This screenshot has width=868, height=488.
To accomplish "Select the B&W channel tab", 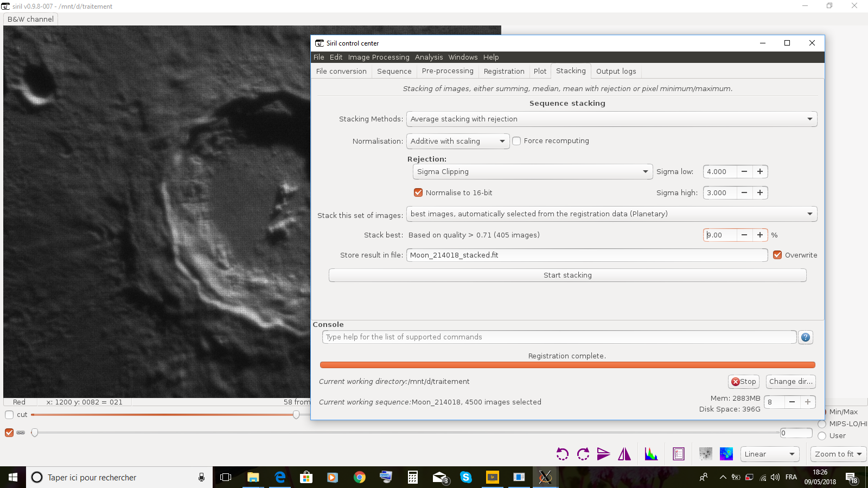I will (x=30, y=19).
